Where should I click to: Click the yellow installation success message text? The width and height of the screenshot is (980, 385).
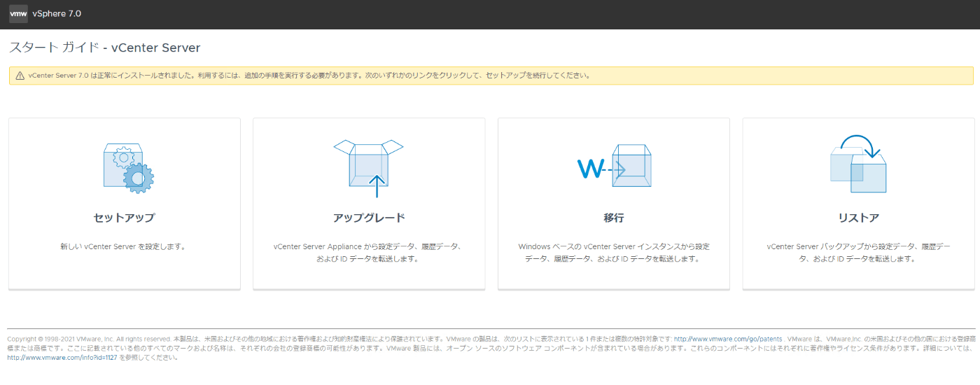pos(309,76)
